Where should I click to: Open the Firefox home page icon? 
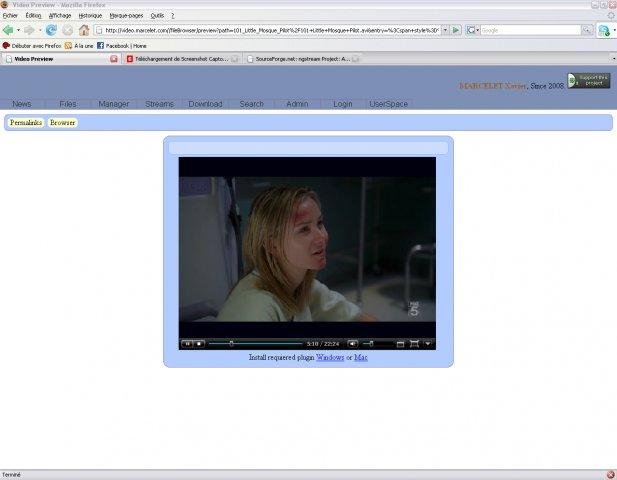click(x=84, y=30)
